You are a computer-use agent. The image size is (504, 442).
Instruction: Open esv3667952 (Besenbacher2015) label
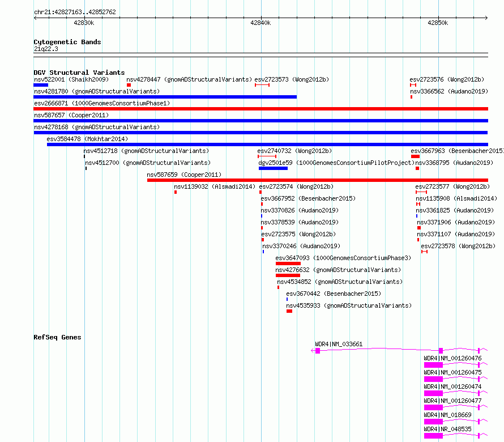tap(308, 198)
